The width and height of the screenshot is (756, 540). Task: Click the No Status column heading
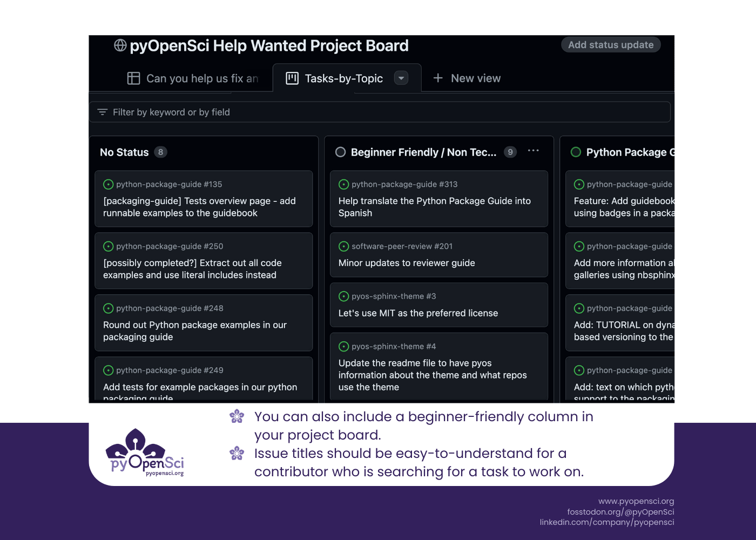(x=124, y=152)
